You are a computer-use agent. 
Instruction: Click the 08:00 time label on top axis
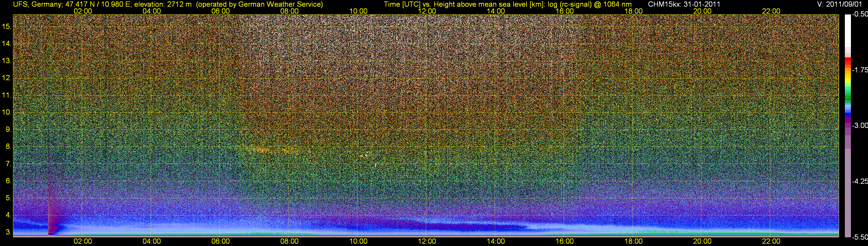[x=289, y=11]
